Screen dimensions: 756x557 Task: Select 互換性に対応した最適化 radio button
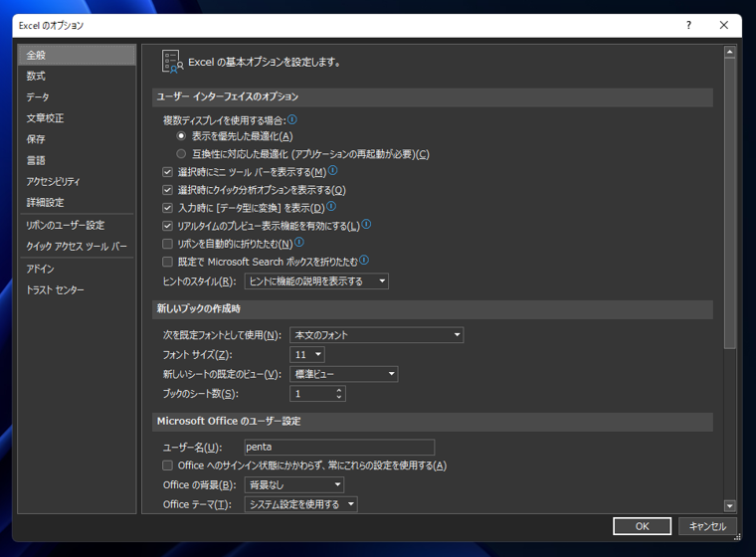click(181, 154)
